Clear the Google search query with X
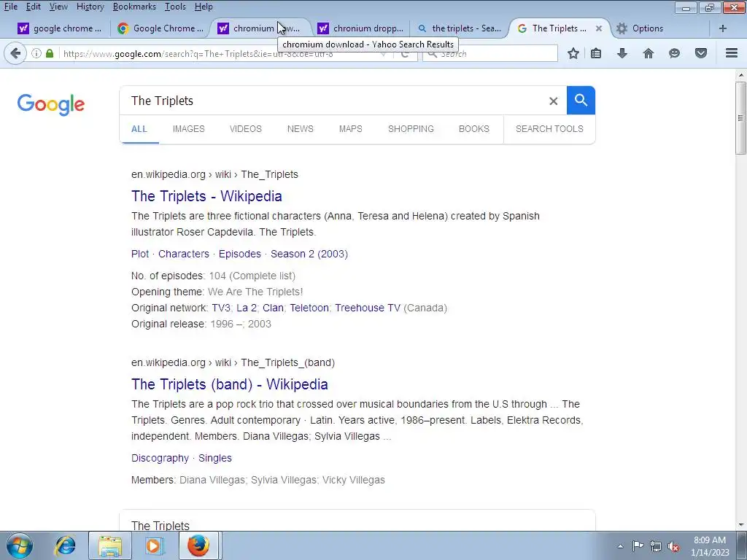This screenshot has width=747, height=560. pos(553,101)
